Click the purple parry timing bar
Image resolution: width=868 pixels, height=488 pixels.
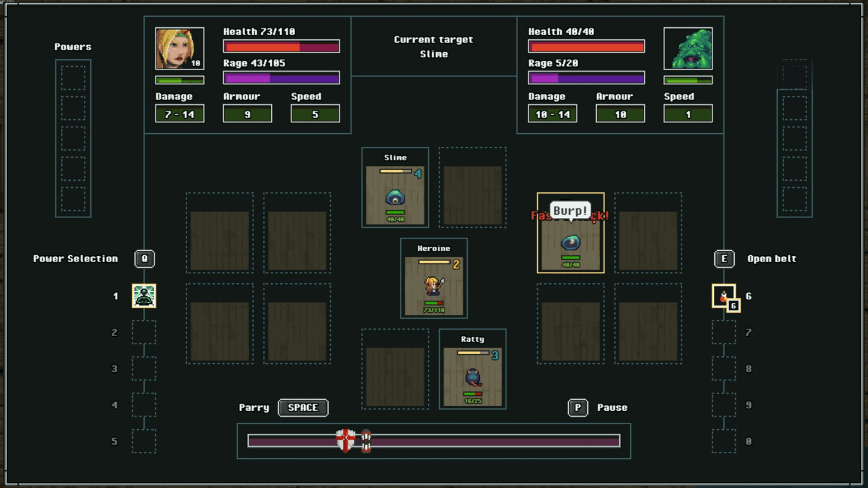(x=497, y=441)
